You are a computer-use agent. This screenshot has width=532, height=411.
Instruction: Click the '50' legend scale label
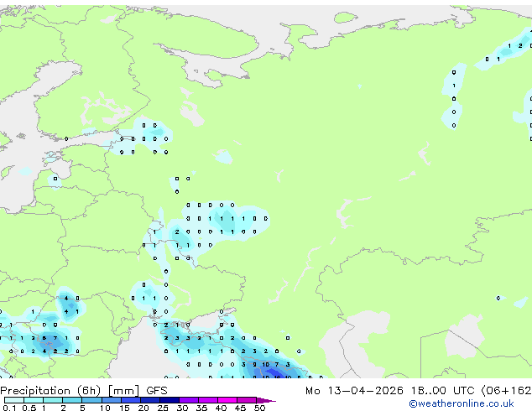point(259,408)
